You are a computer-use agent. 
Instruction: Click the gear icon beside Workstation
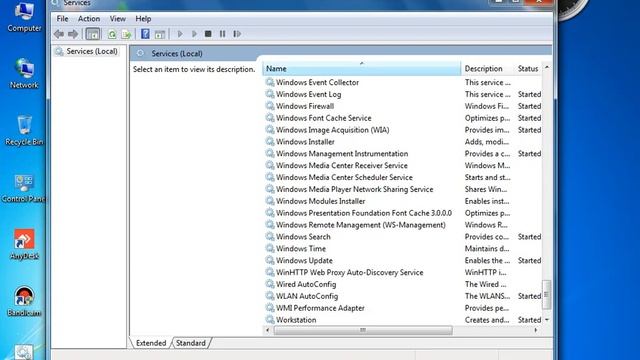coord(270,320)
